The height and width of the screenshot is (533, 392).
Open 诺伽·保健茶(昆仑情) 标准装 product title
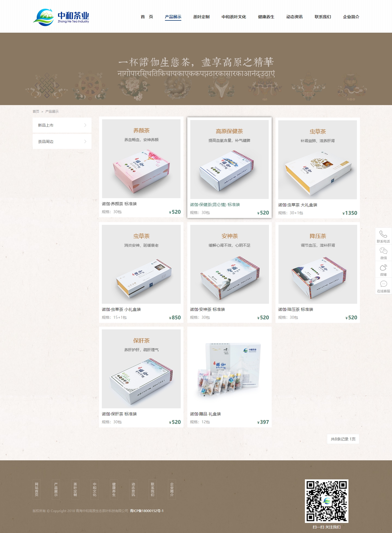pos(215,205)
